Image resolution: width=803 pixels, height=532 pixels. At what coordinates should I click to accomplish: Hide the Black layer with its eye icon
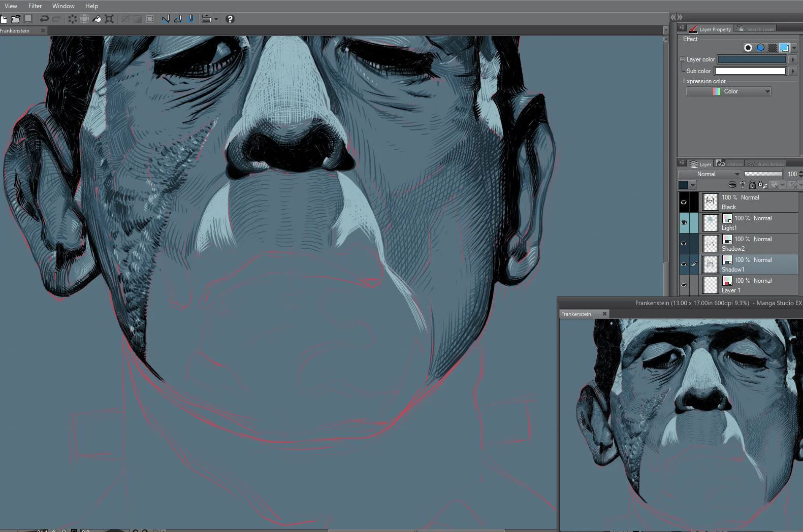pos(684,202)
